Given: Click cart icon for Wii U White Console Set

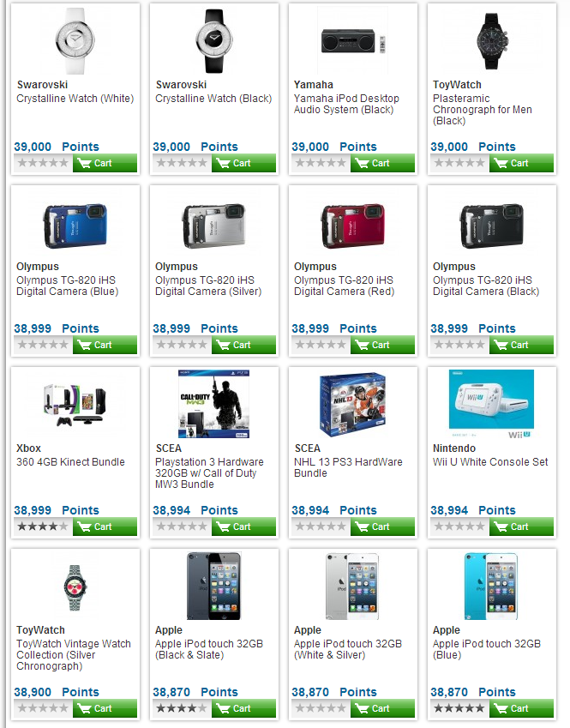Looking at the screenshot, I should [x=521, y=526].
